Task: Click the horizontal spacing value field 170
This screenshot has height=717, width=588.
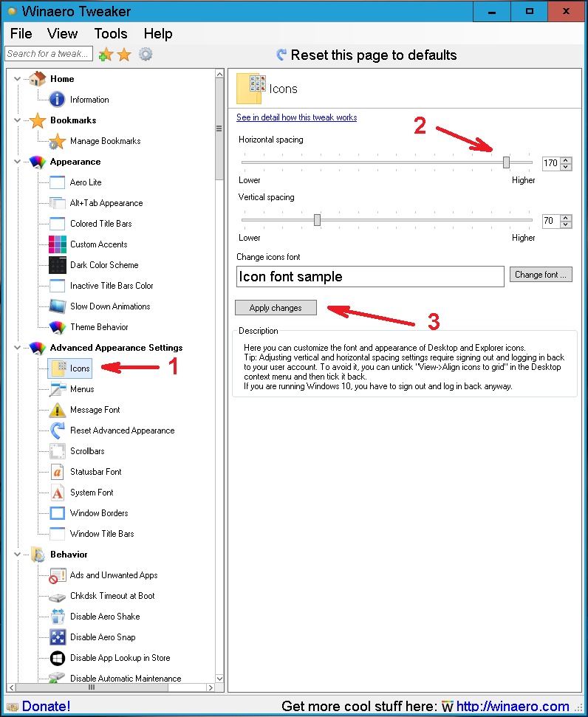Action: point(551,162)
